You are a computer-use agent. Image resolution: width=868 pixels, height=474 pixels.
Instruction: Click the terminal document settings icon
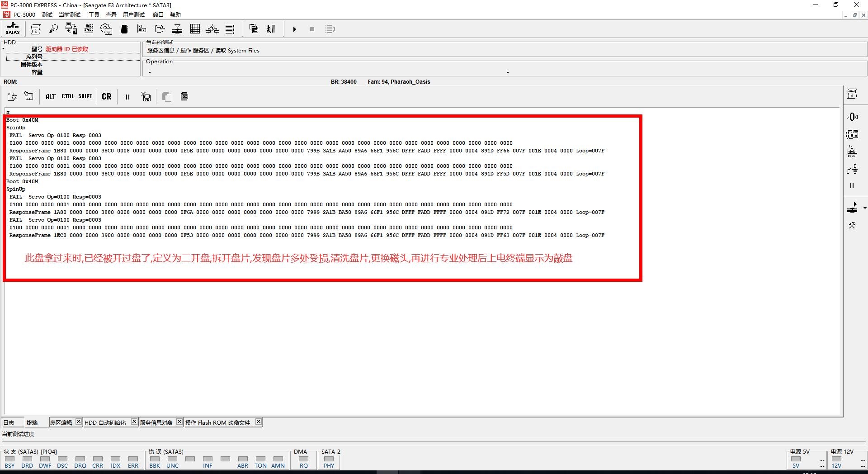[x=12, y=96]
